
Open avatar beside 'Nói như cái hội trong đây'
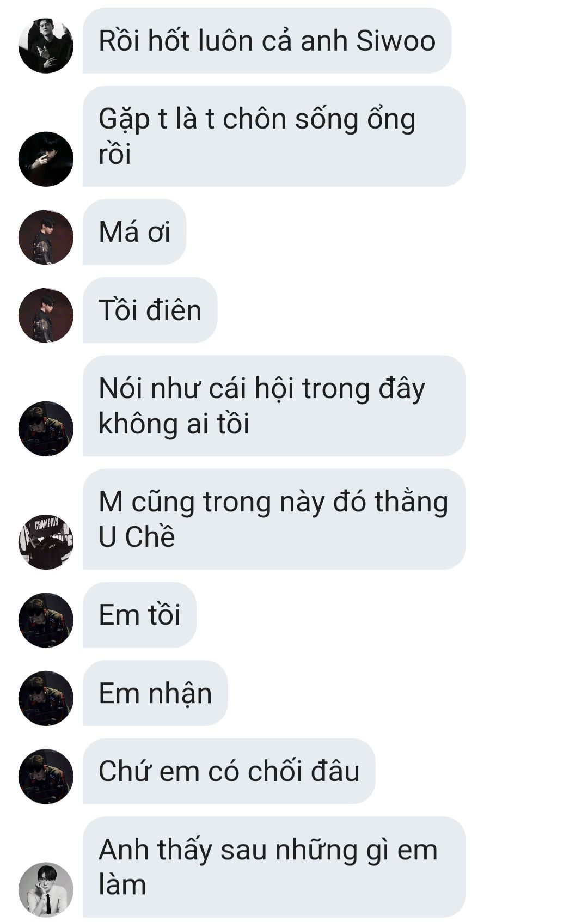pos(46,429)
